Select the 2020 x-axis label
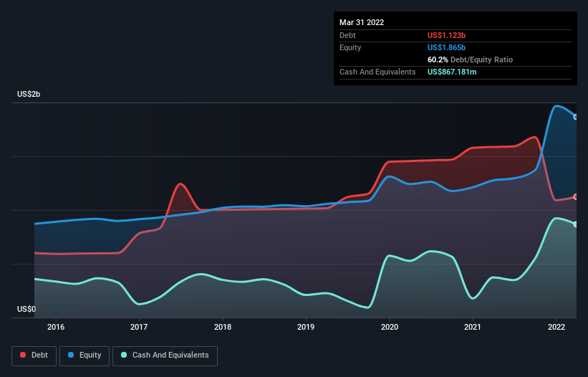This screenshot has width=588, height=377. 390,327
